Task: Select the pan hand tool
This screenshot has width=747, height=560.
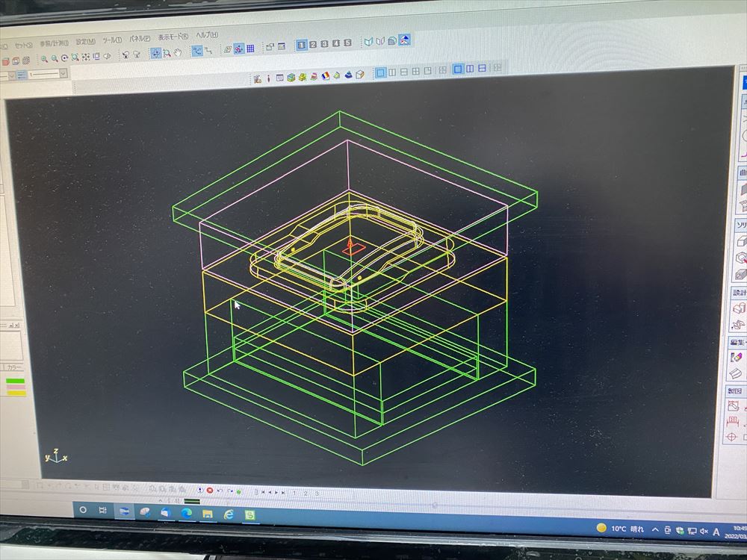Action: [178, 53]
